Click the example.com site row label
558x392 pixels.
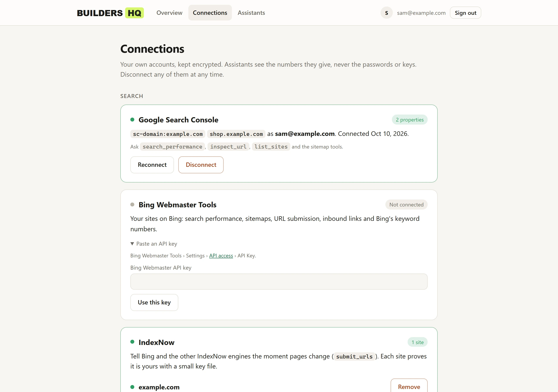[x=159, y=387]
